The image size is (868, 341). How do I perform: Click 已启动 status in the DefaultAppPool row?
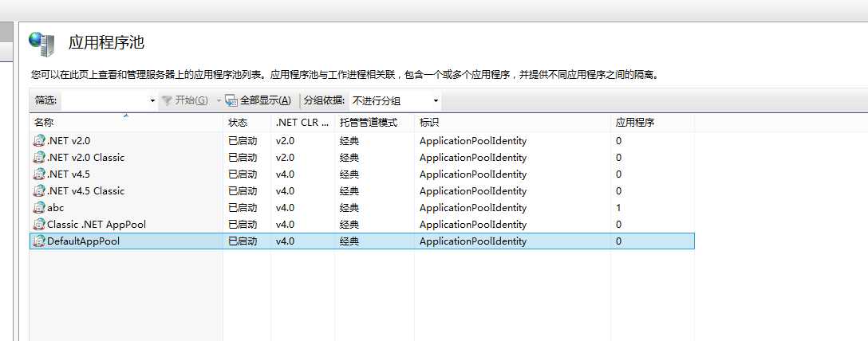pos(243,241)
